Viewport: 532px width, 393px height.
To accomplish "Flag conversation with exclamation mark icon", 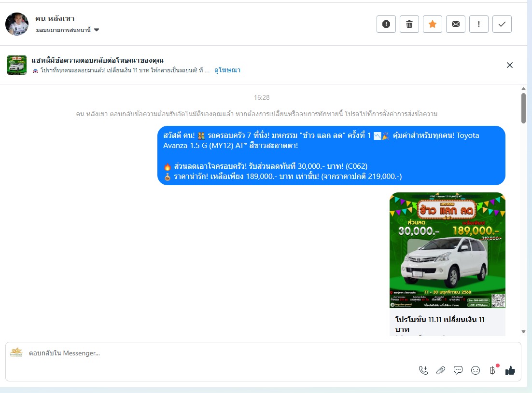I will [479, 24].
